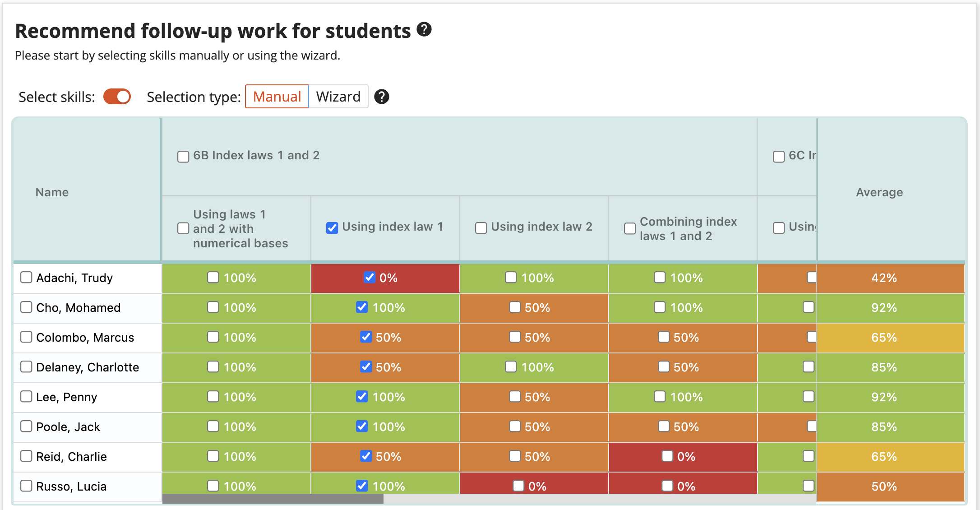Check the 6C column header checkbox

[x=778, y=156]
